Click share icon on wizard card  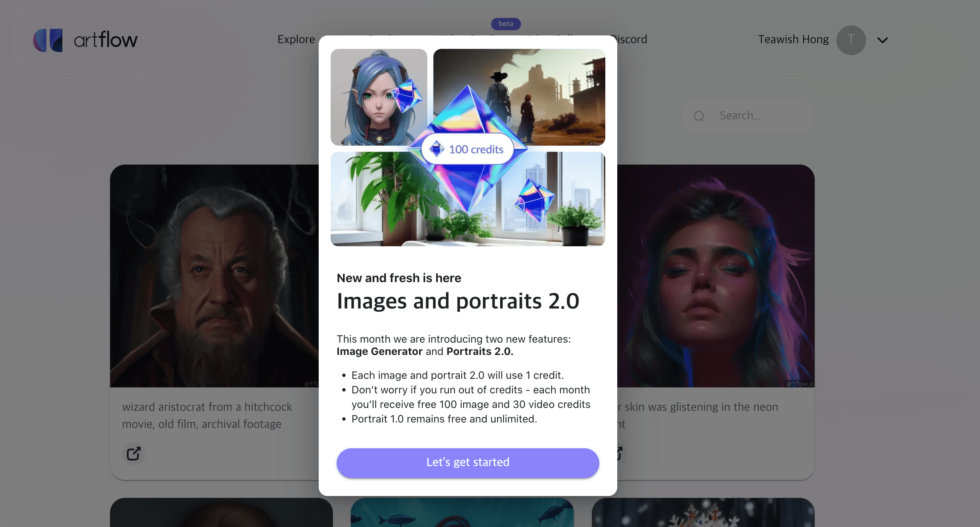pos(134,453)
